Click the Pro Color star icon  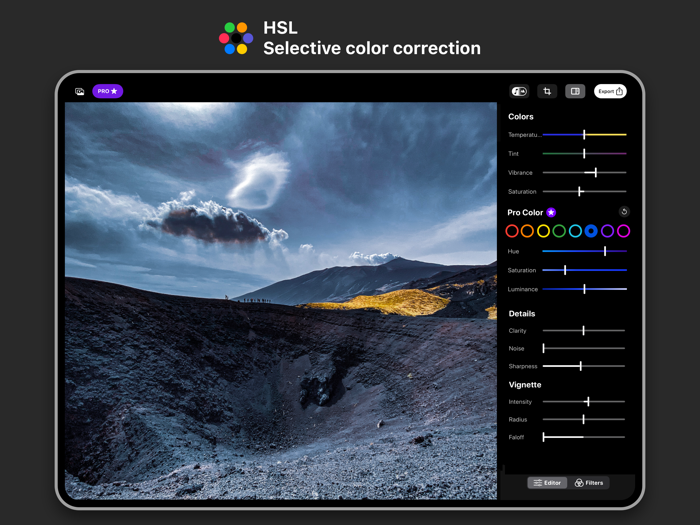551,212
